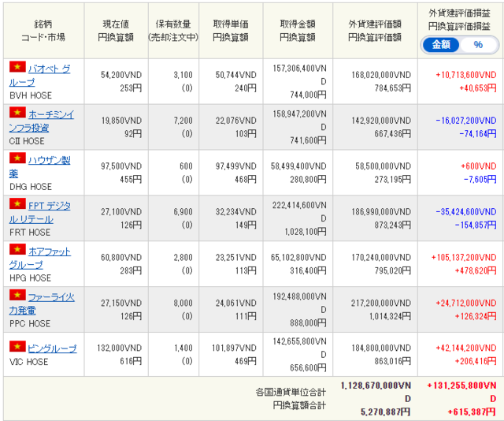Click the 54,200VND current price cell
Viewport: 504px width, 421px height.
coord(121,75)
